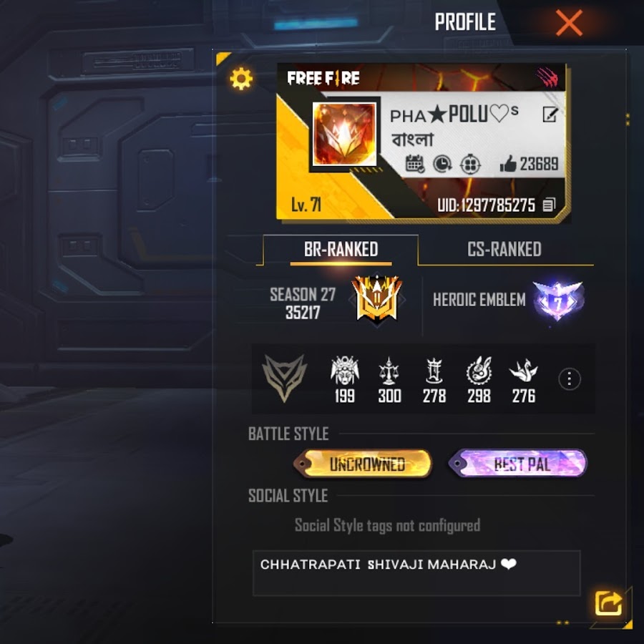Select the crosshair game mode icon
Viewport: 644px width, 644px height.
470,165
